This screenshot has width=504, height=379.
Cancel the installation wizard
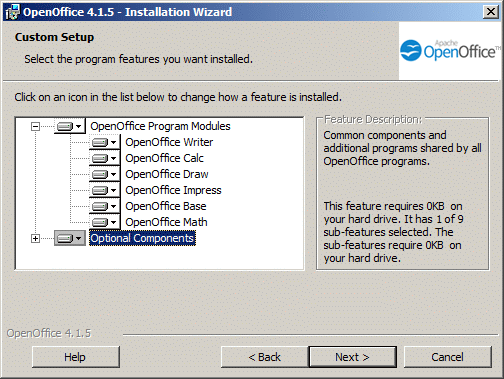click(x=447, y=357)
